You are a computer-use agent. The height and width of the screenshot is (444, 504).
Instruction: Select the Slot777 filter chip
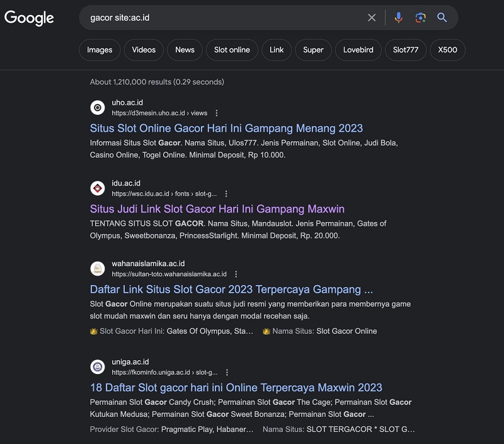pyautogui.click(x=406, y=50)
